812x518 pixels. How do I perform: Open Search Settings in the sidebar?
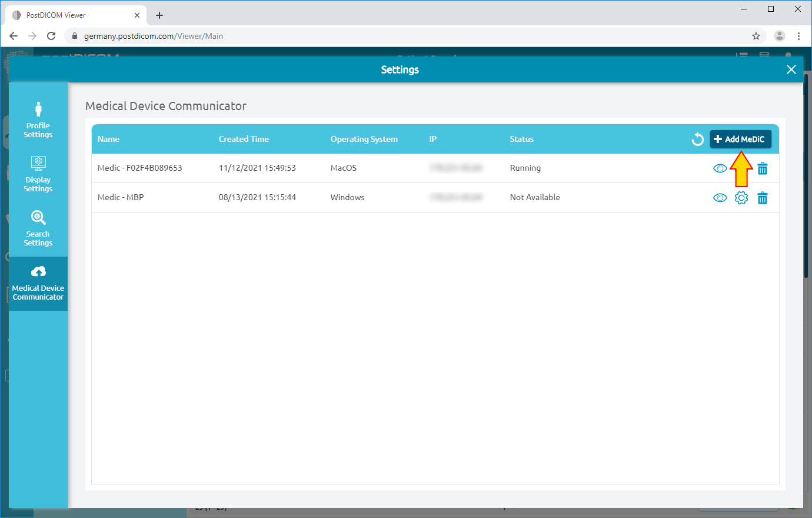[38, 229]
